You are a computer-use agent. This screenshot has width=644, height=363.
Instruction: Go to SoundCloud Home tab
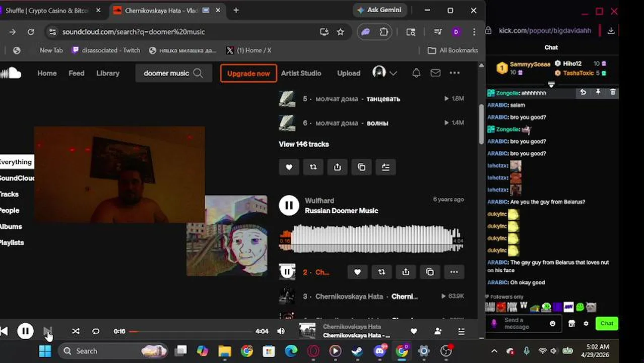(47, 73)
